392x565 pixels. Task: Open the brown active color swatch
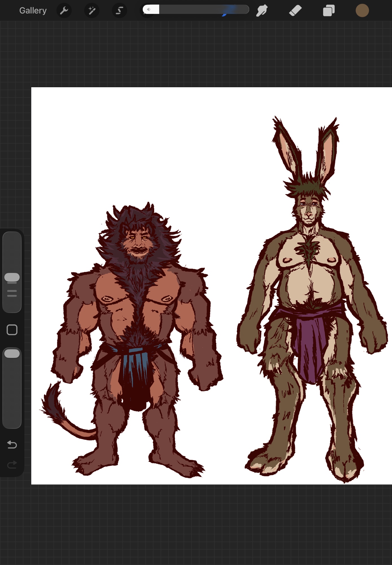[362, 11]
